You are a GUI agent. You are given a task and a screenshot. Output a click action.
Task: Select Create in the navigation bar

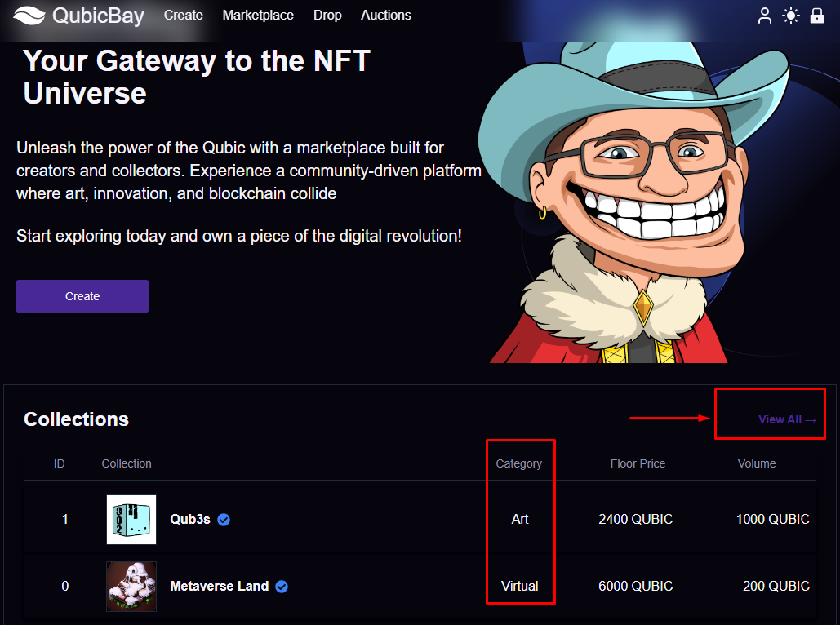tap(183, 15)
